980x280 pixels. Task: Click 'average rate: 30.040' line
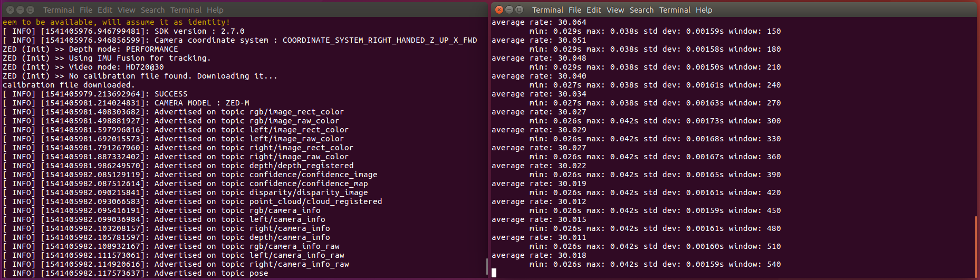pos(539,76)
